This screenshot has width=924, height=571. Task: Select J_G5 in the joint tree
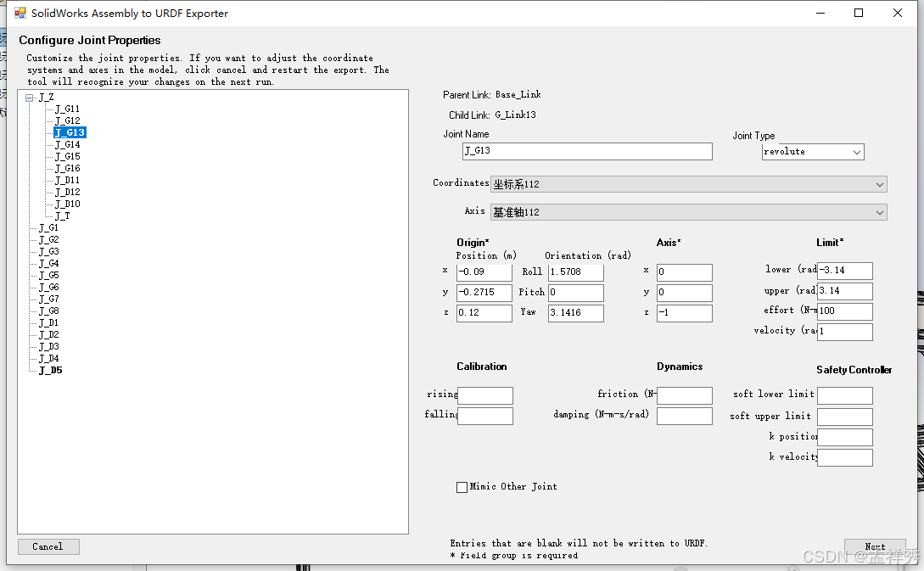pyautogui.click(x=48, y=275)
